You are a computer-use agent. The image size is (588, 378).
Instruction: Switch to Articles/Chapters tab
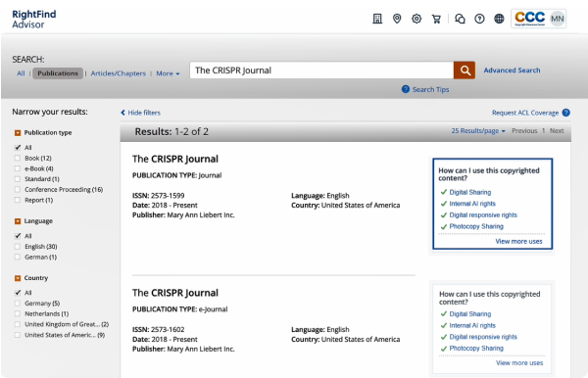(x=119, y=73)
